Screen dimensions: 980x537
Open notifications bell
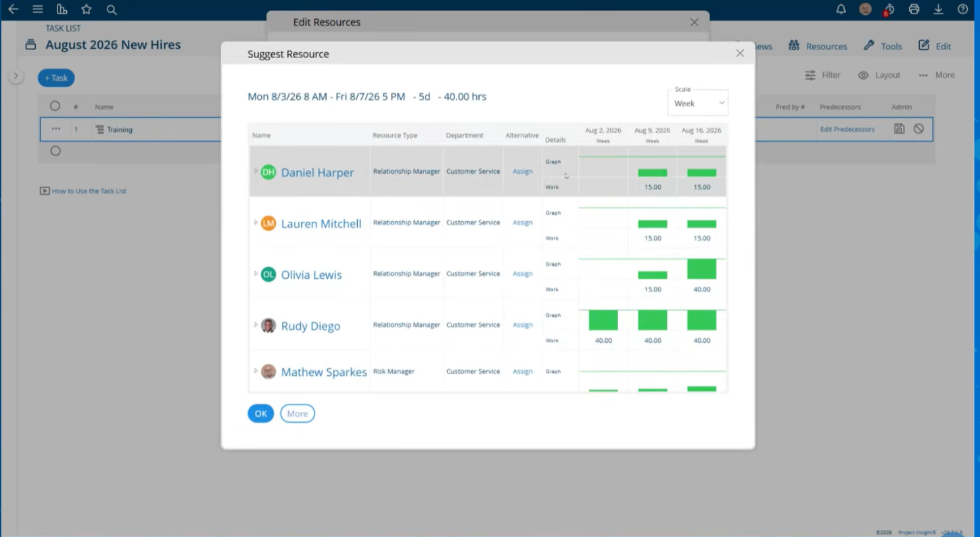tap(841, 9)
